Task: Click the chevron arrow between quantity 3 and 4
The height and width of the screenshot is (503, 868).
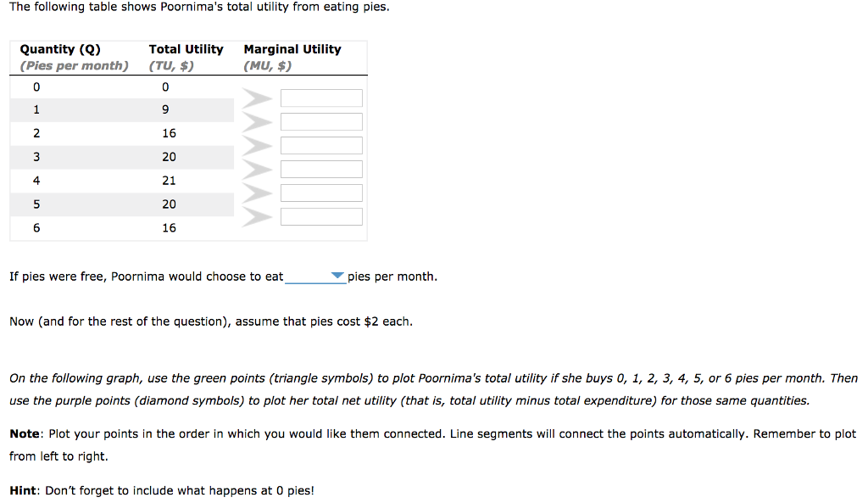Action: coord(259,169)
